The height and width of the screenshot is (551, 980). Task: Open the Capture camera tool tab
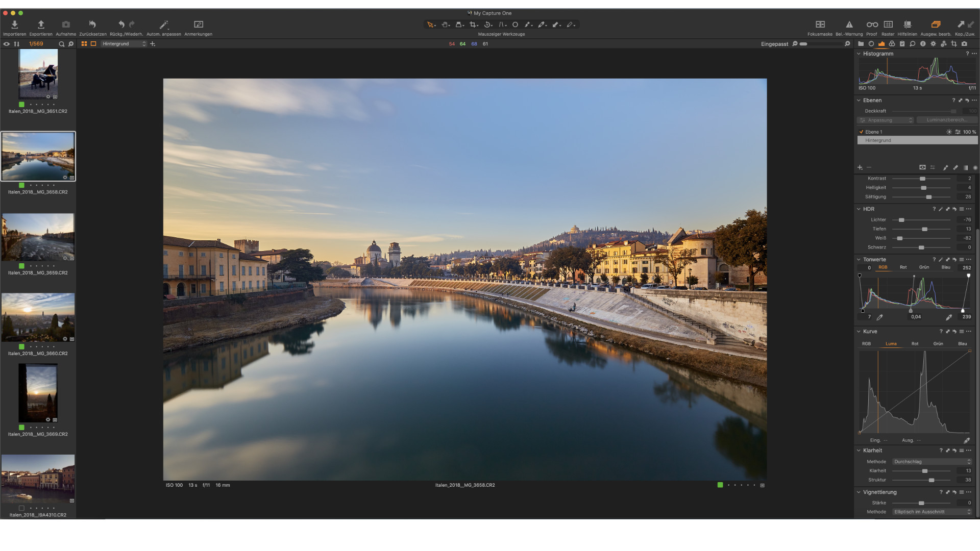[x=964, y=44]
